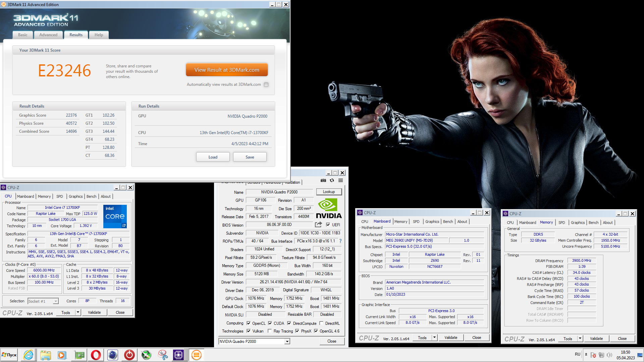Open the Start menu button

point(9,355)
